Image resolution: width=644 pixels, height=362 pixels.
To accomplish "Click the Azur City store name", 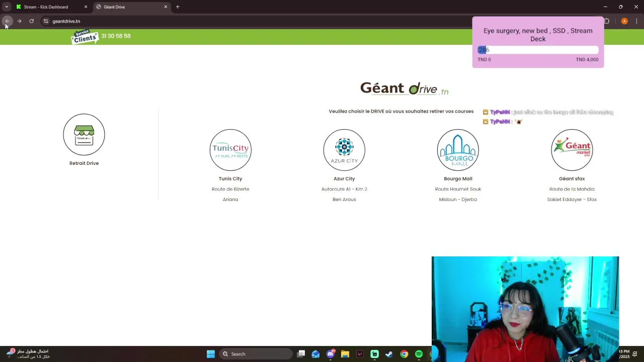I will [x=344, y=178].
